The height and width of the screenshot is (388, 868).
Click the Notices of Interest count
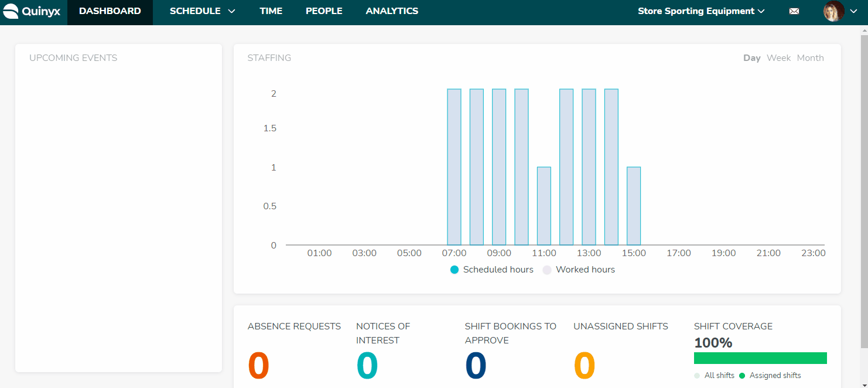click(367, 366)
